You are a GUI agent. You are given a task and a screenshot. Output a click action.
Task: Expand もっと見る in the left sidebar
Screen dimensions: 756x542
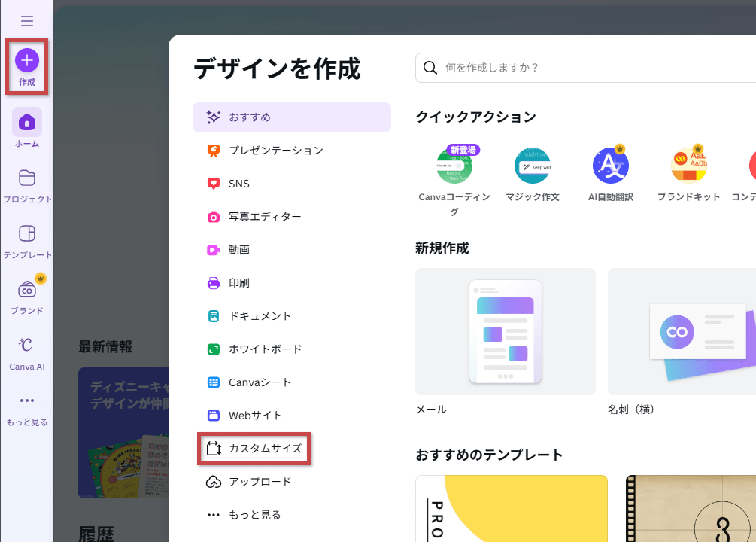click(x=27, y=401)
